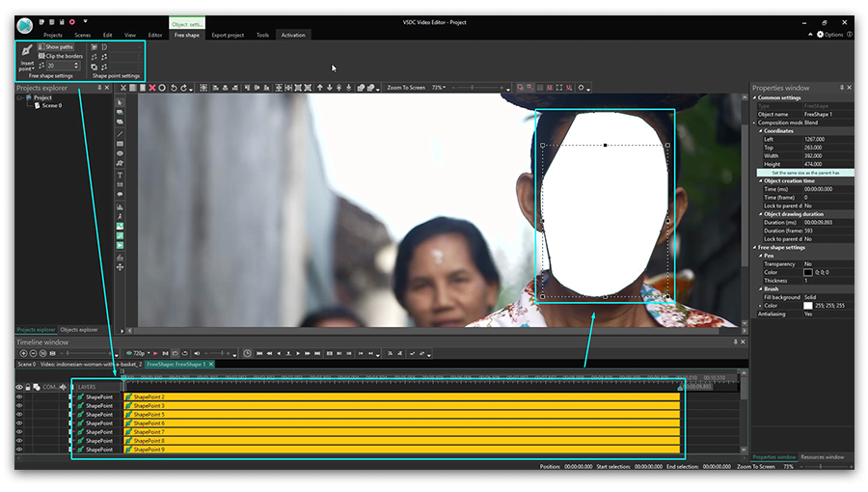The image size is (868, 492).
Task: Collapse the Brush section
Action: [761, 288]
